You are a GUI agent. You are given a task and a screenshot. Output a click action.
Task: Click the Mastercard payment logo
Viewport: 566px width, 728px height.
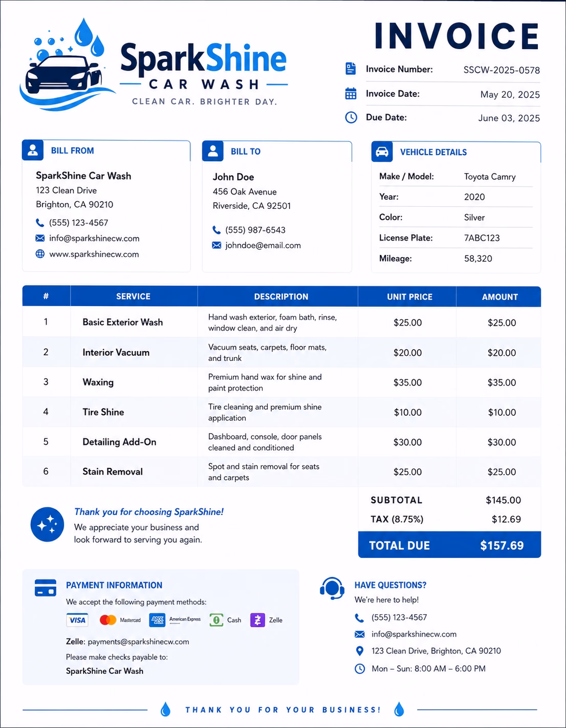108,620
